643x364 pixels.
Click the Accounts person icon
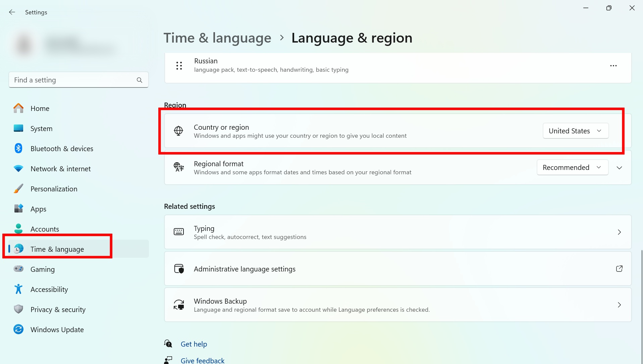[x=18, y=229]
